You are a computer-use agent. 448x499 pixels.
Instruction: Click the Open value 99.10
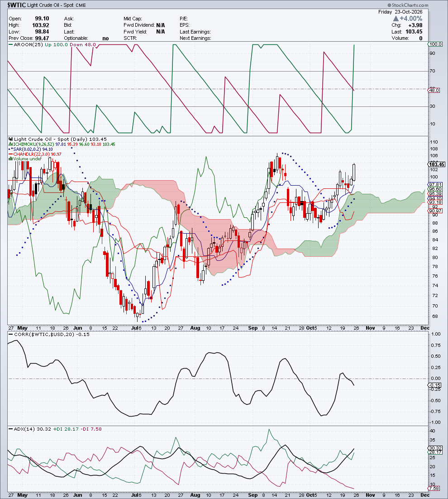[x=42, y=19]
